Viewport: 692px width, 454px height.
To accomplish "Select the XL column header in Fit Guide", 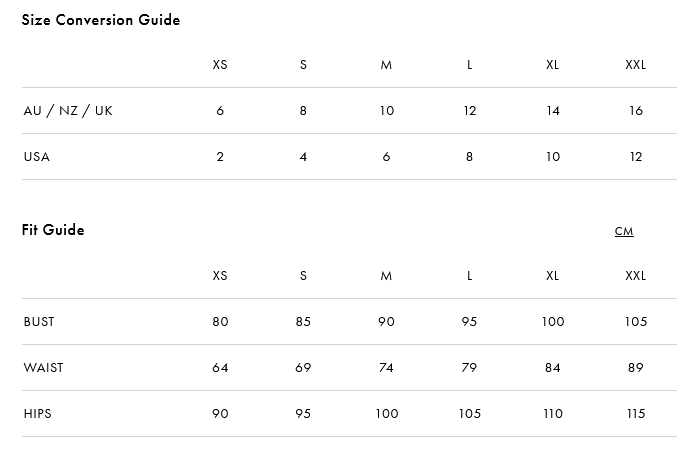I will pos(553,276).
